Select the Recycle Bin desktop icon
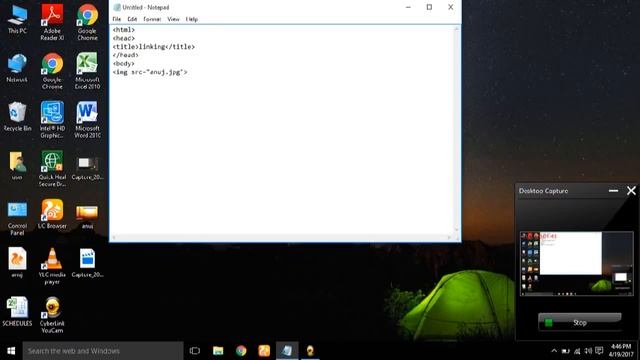 click(x=17, y=117)
